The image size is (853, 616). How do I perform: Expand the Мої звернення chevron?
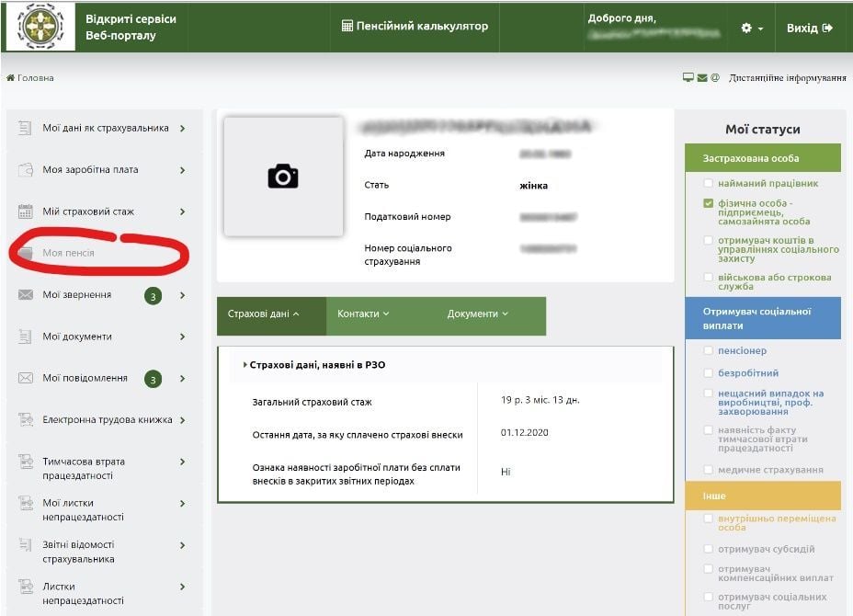point(182,295)
